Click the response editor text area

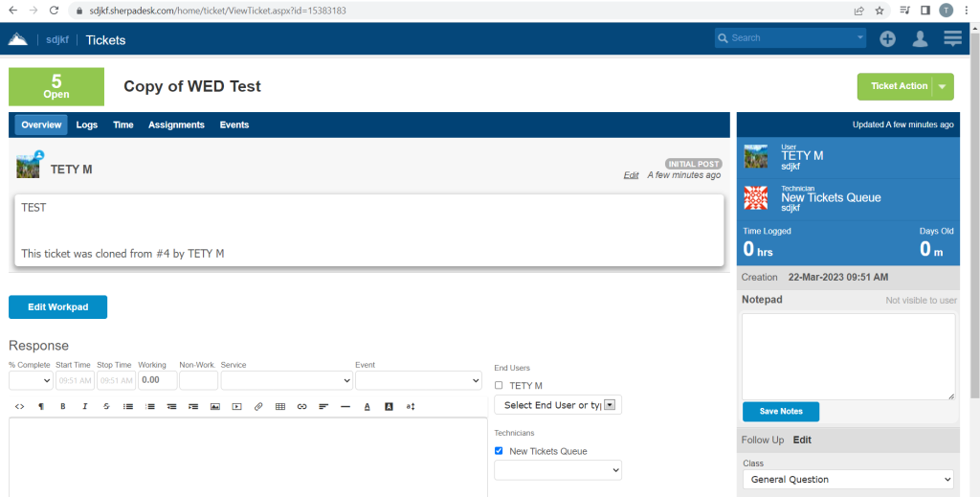(x=248, y=457)
